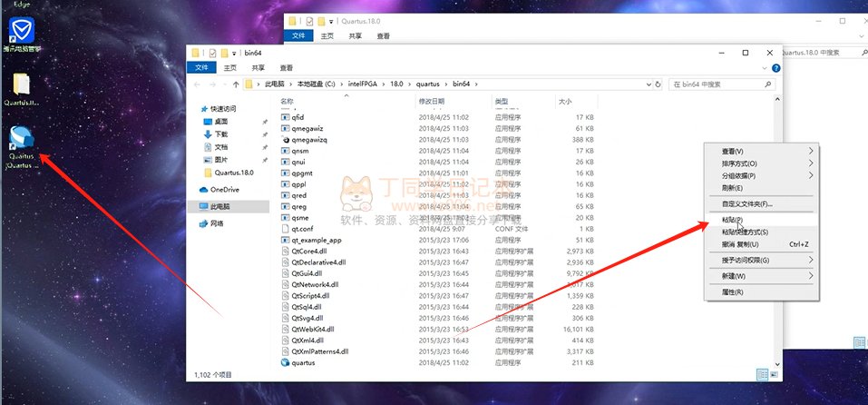Select the QtWebKit4.dll file
This screenshot has height=405, width=868.
[312, 329]
